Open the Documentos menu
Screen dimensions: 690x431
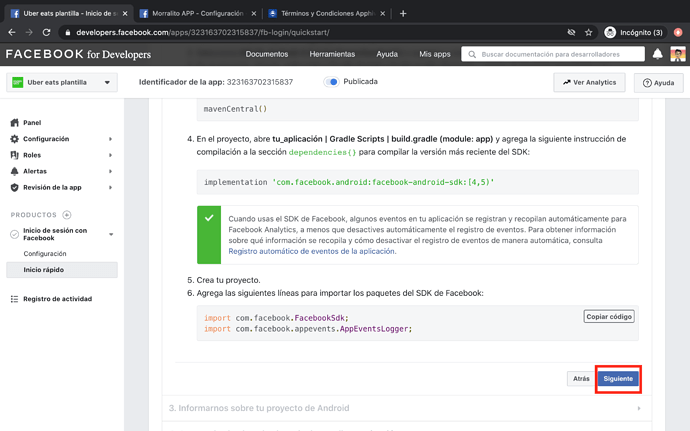click(267, 54)
